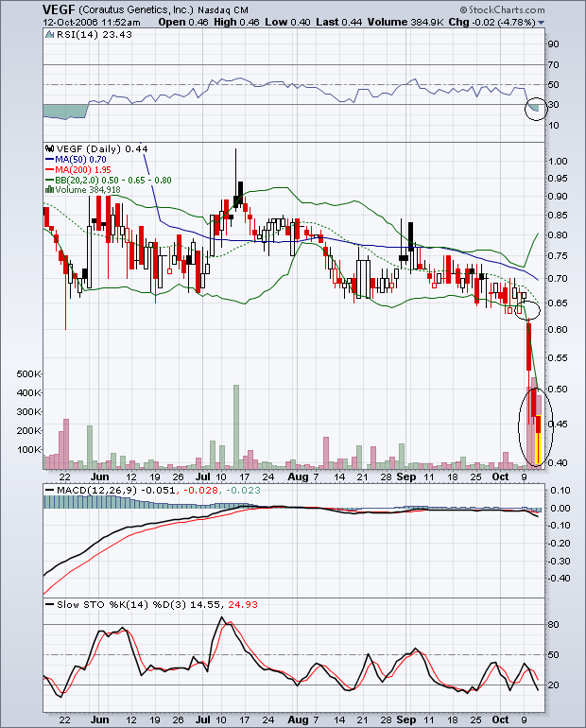This screenshot has width=586, height=728.
Task: Click the candlestick icon beside VEGF (Daily)
Action: point(50,149)
